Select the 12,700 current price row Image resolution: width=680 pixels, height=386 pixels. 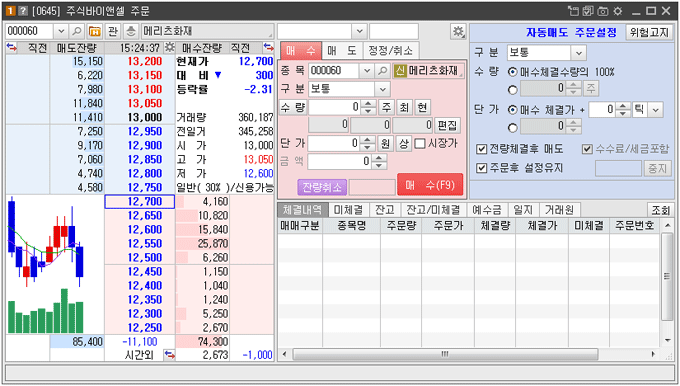coord(140,202)
